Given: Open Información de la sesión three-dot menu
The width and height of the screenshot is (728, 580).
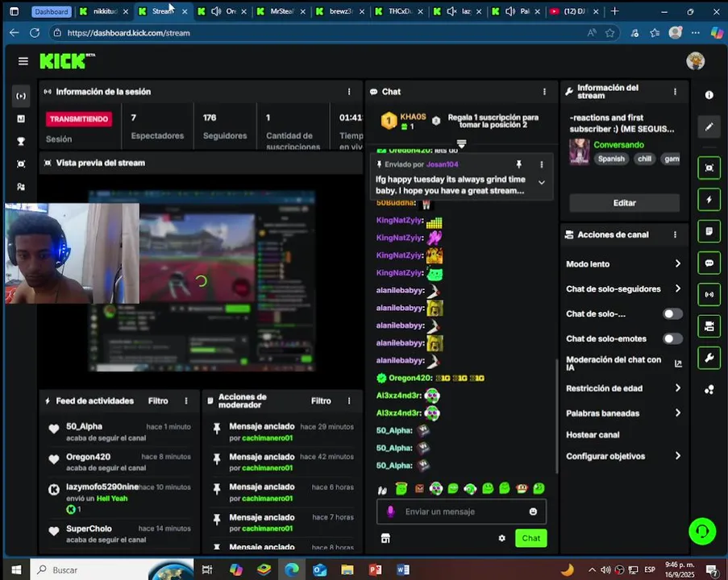Looking at the screenshot, I should coord(349,92).
